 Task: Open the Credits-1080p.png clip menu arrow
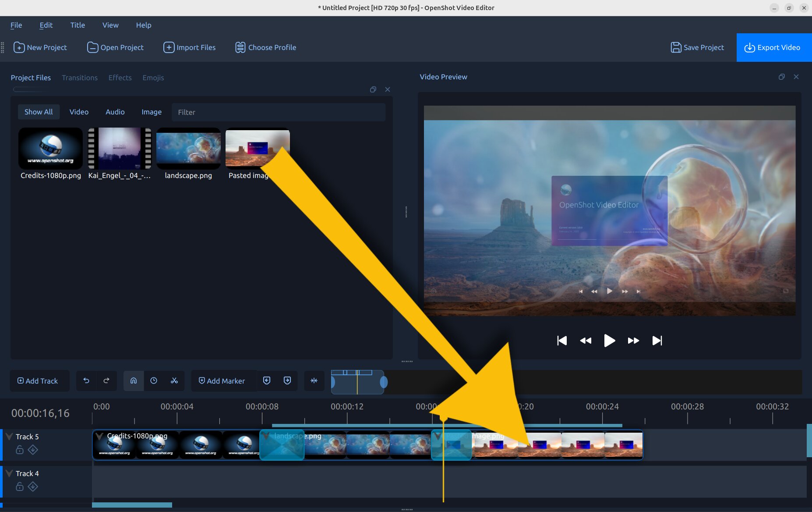(x=100, y=436)
